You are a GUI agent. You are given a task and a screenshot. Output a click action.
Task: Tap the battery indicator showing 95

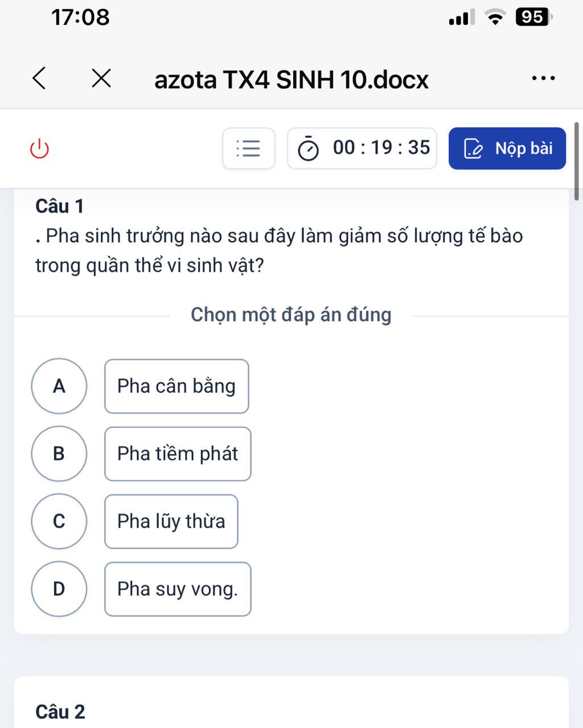[533, 17]
